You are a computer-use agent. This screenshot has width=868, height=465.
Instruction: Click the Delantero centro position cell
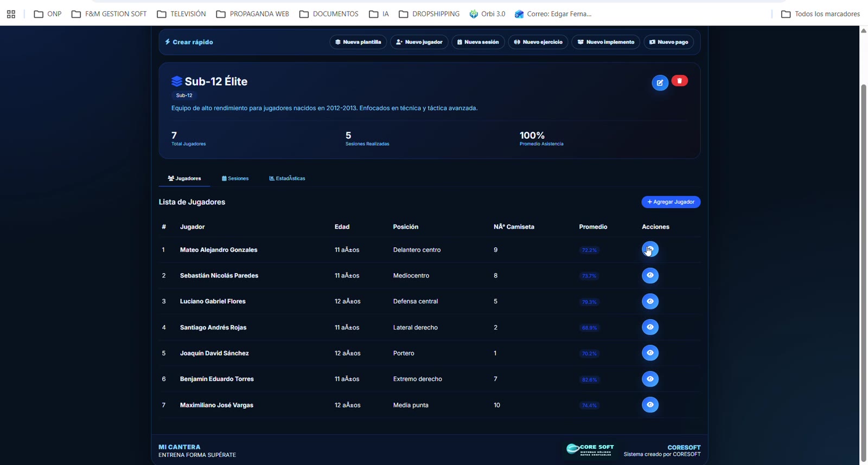coord(417,250)
